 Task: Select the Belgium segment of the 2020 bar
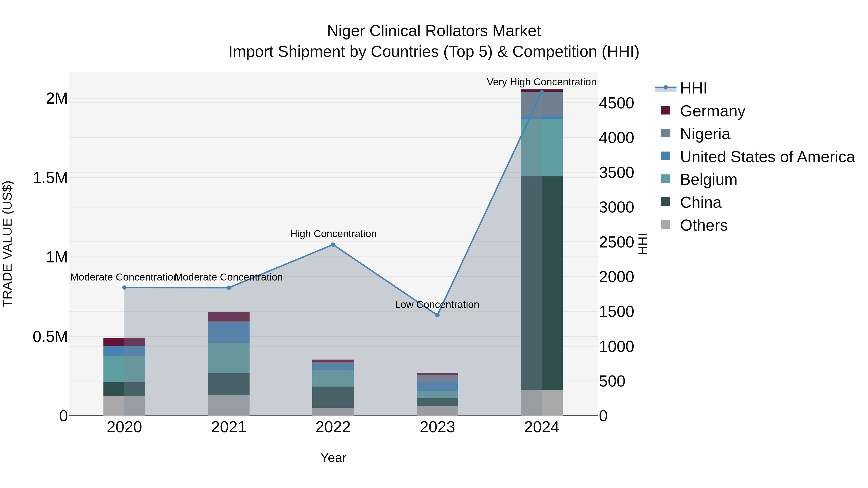(124, 369)
